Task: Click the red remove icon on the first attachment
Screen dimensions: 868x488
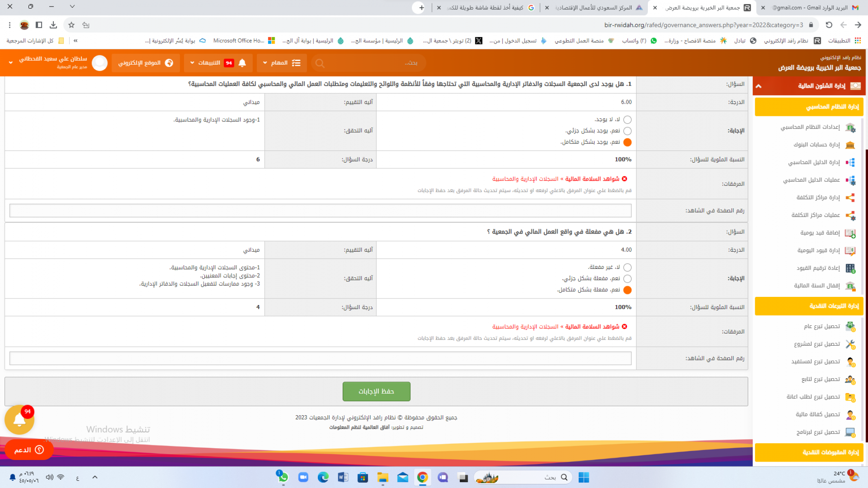Action: 624,179
